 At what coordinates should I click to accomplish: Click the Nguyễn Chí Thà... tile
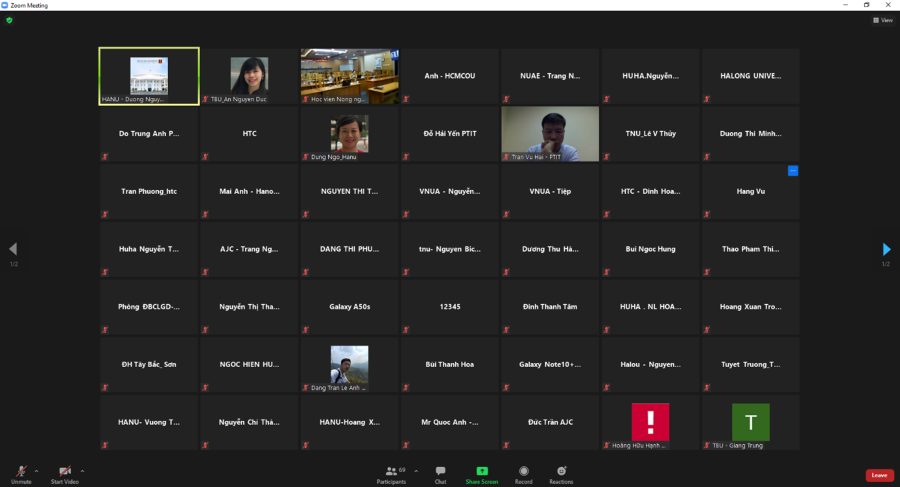pos(249,422)
